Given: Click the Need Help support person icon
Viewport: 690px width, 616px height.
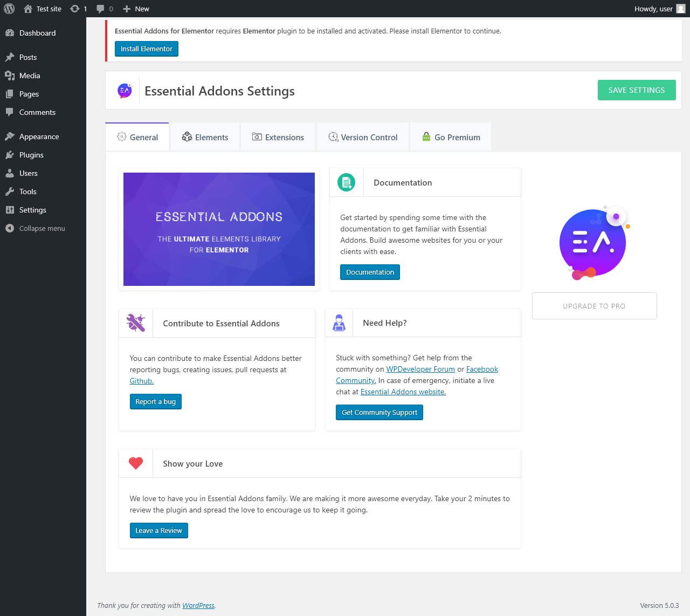Looking at the screenshot, I should coord(339,323).
